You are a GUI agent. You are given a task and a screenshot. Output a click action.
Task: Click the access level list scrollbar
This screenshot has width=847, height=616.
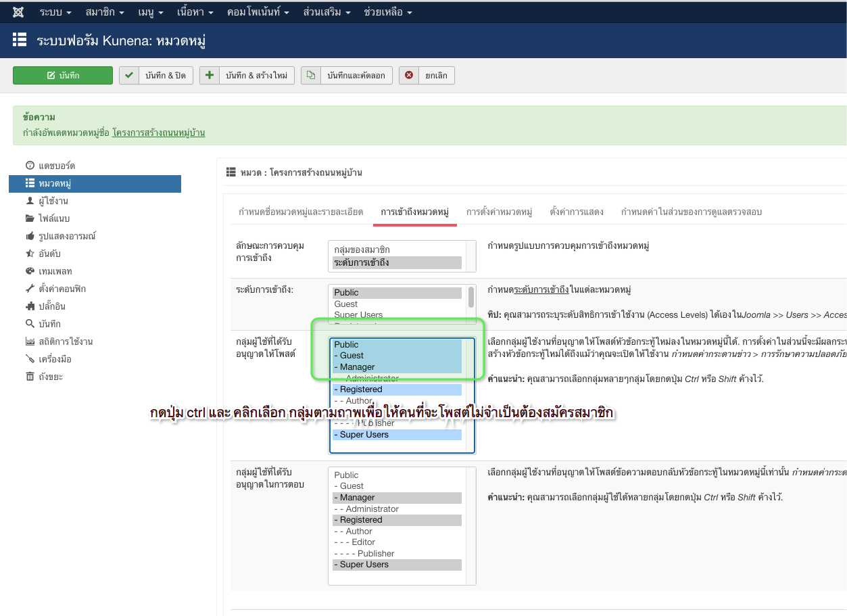[x=470, y=298]
